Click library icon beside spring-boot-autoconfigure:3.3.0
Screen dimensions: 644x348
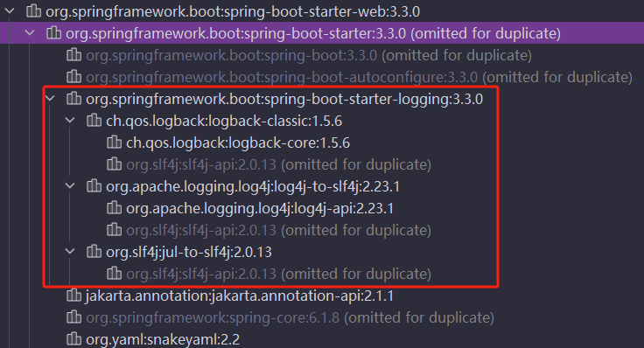(73, 76)
